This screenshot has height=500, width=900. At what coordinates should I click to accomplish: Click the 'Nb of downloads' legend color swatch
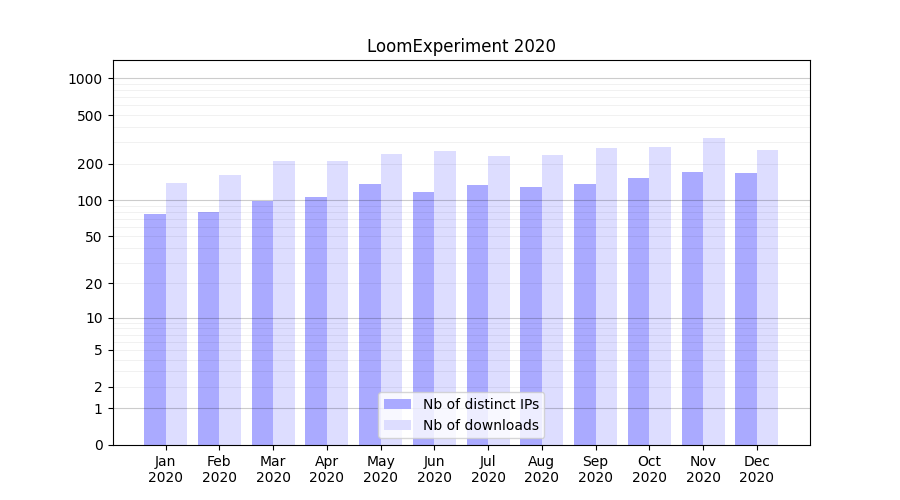(397, 425)
